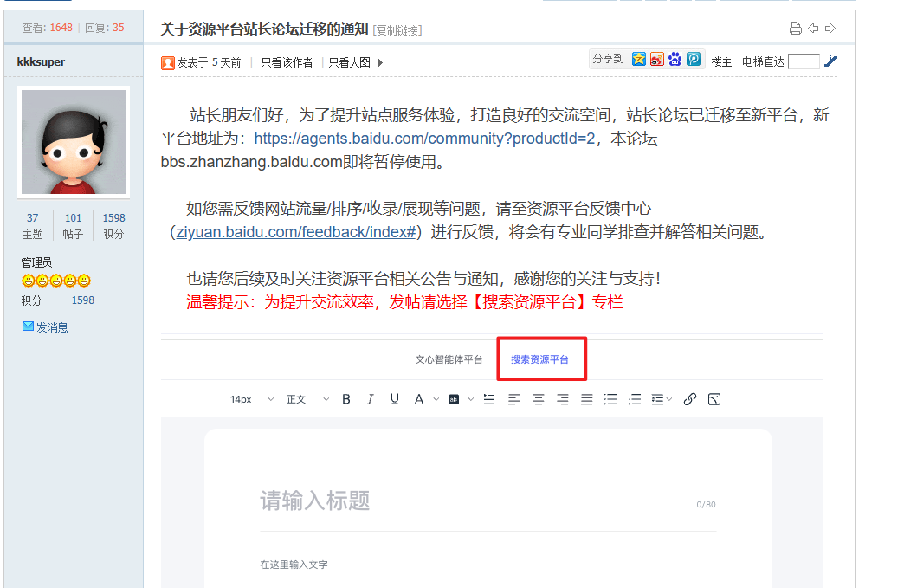Image resolution: width=904 pixels, height=588 pixels.
Task: Click the 管理员 group label
Action: (36, 262)
